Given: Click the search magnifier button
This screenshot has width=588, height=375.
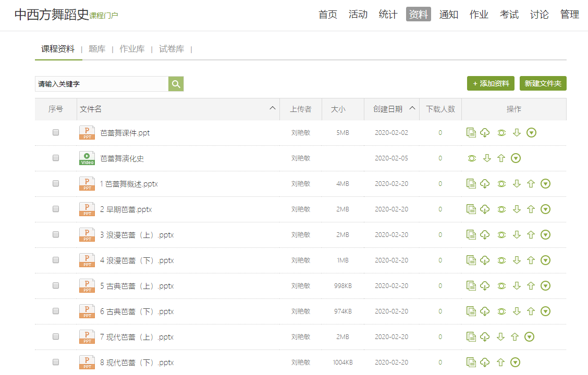Looking at the screenshot, I should (176, 84).
